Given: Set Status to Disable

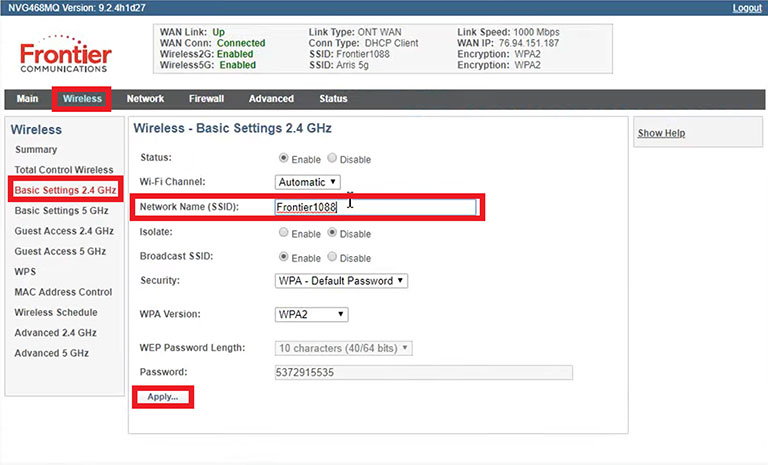Looking at the screenshot, I should coord(332,158).
